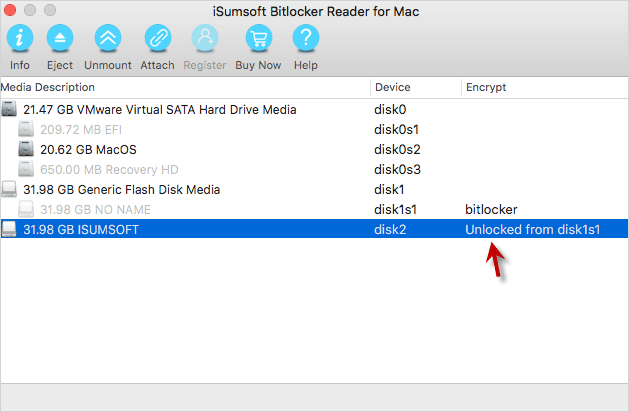Image resolution: width=629 pixels, height=412 pixels.
Task: Select the 20.62 GB MacOS volume
Action: coord(314,150)
